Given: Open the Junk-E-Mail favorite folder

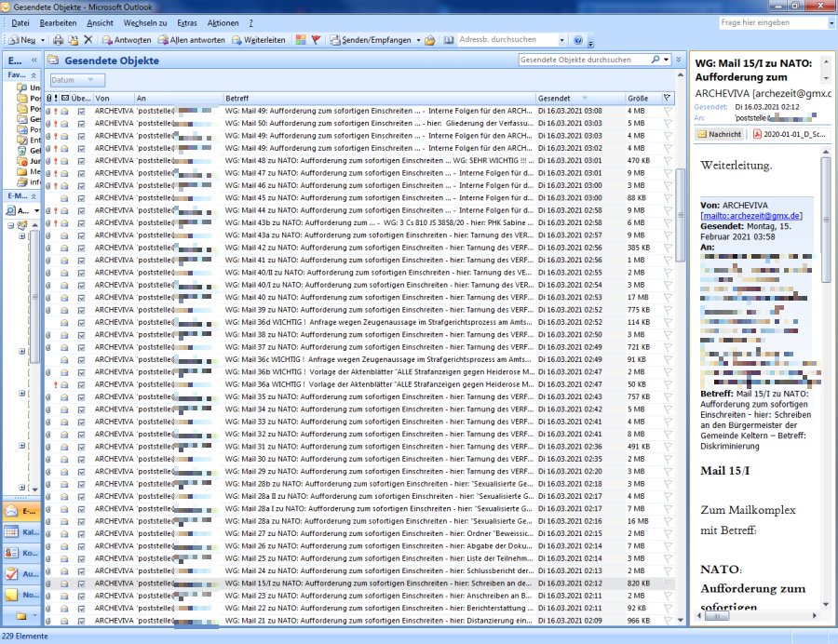Looking at the screenshot, I should pos(28,161).
